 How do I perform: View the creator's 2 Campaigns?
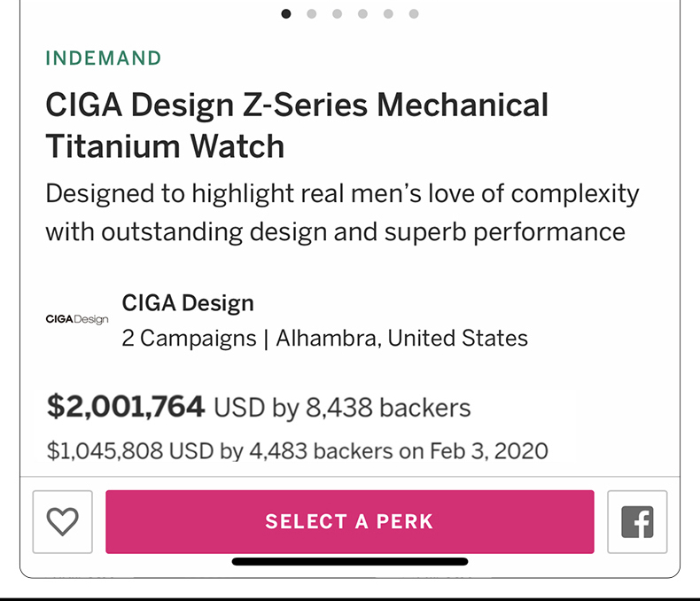188,339
